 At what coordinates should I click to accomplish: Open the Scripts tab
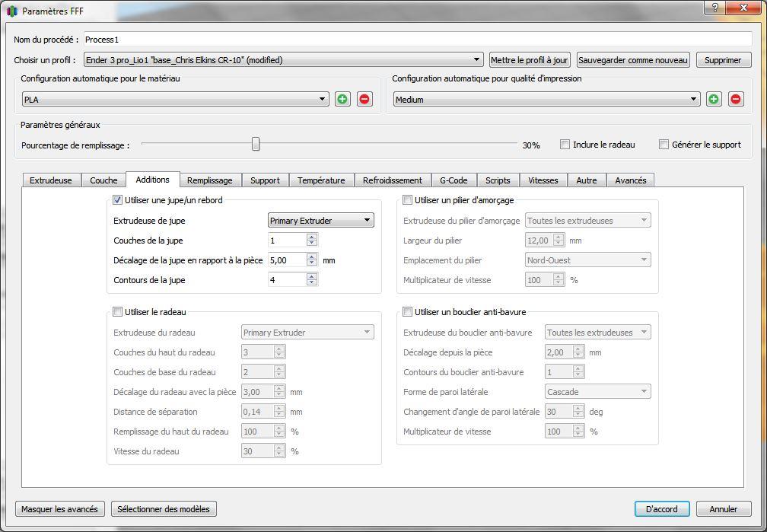pos(498,180)
